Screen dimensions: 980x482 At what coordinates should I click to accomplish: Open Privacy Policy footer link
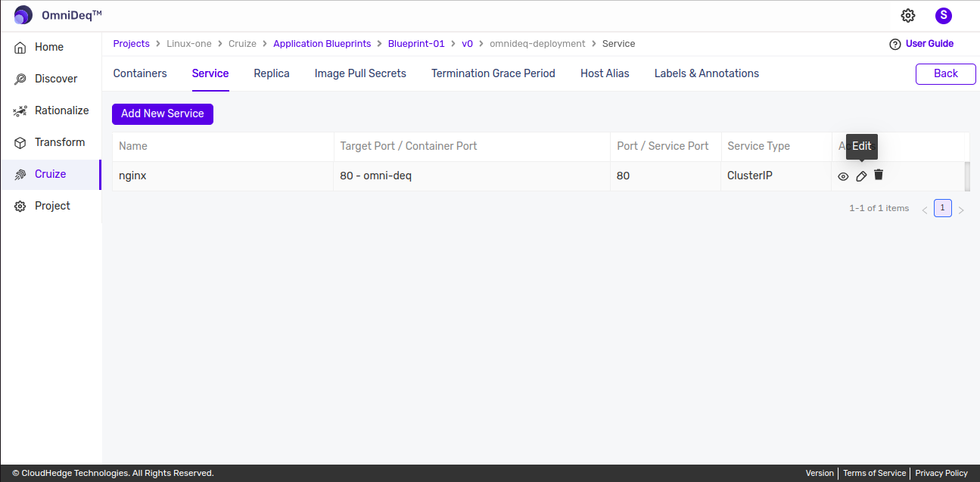[941, 473]
